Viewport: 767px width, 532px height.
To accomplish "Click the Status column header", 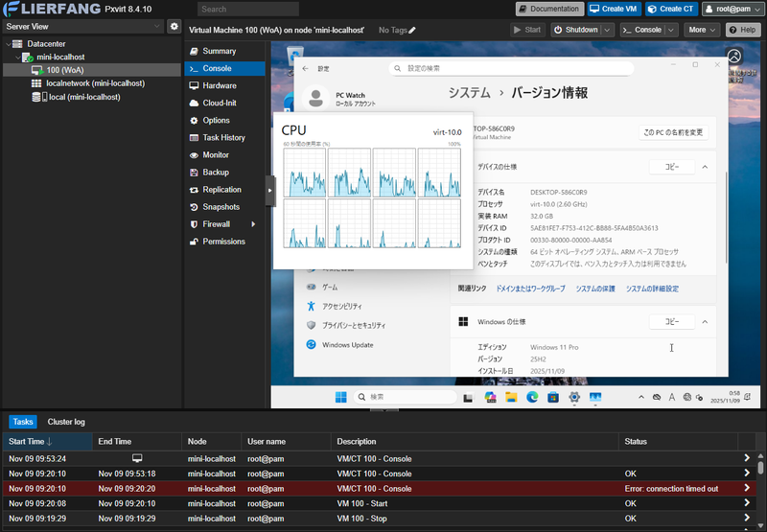I will [x=678, y=442].
